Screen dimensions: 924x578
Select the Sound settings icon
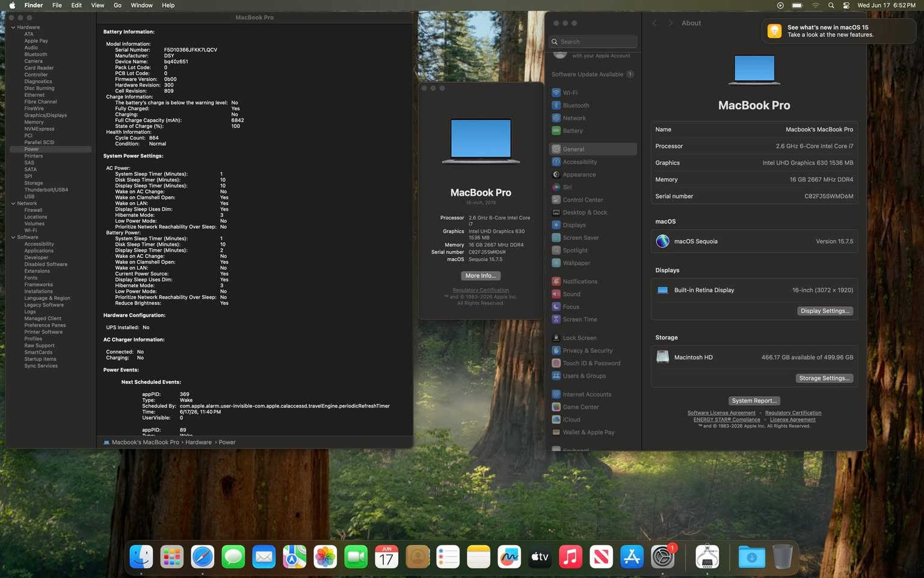tap(556, 294)
